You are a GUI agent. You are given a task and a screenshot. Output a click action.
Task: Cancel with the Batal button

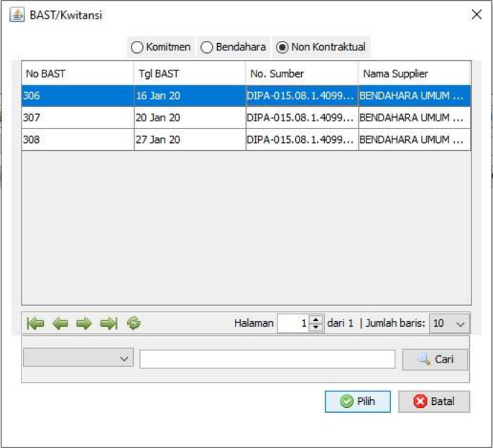coord(434,401)
